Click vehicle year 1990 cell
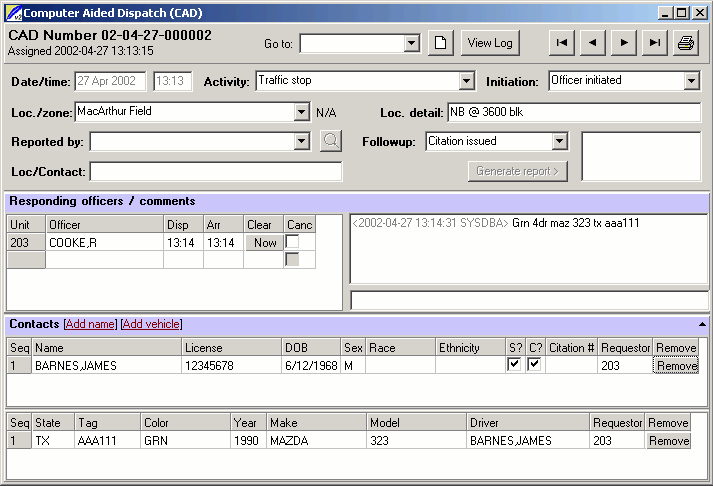The height and width of the screenshot is (486, 713). 248,441
